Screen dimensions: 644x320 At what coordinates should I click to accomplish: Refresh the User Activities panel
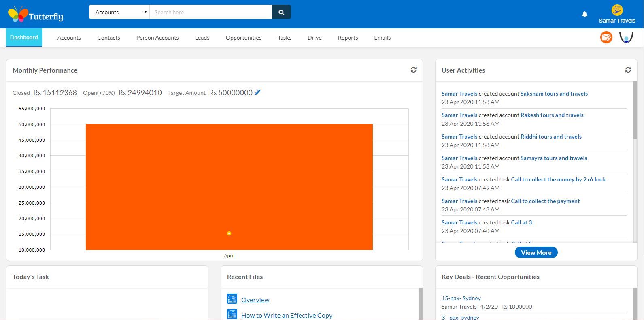coord(628,70)
